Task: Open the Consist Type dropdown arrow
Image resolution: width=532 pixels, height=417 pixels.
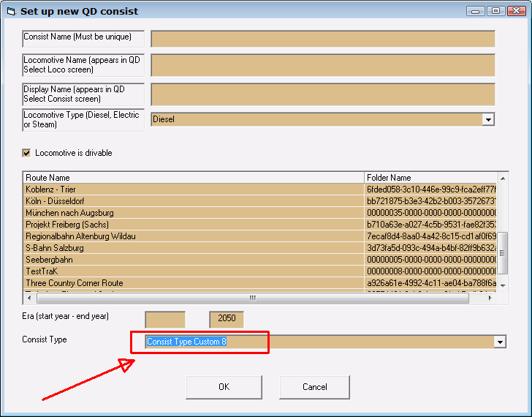Action: (500, 342)
